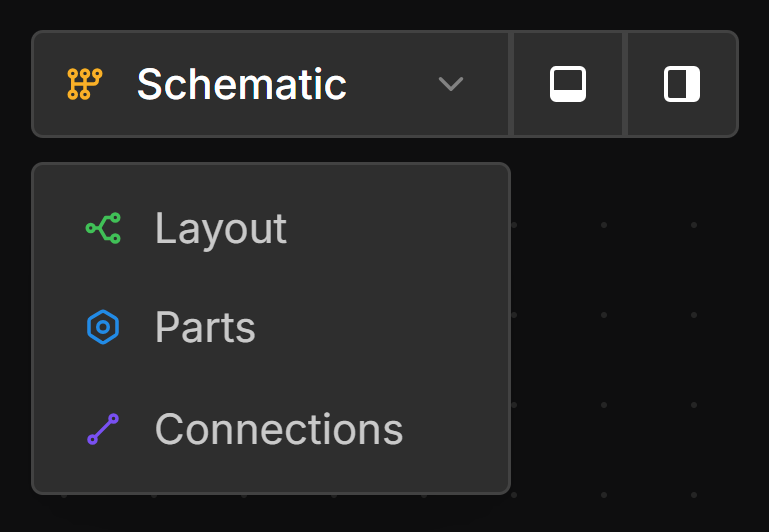Click the blank row area right of Layout
Image resolution: width=769 pixels, height=532 pixels.
pyautogui.click(x=400, y=229)
